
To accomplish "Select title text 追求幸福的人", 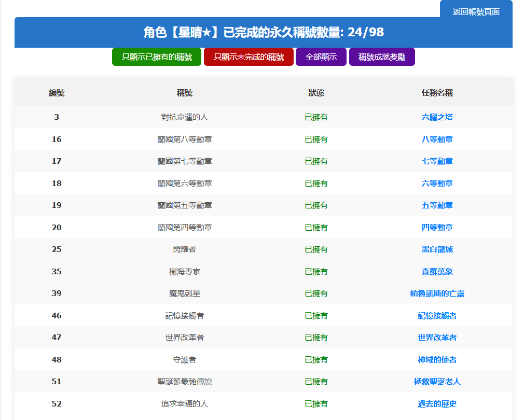I will (185, 403).
